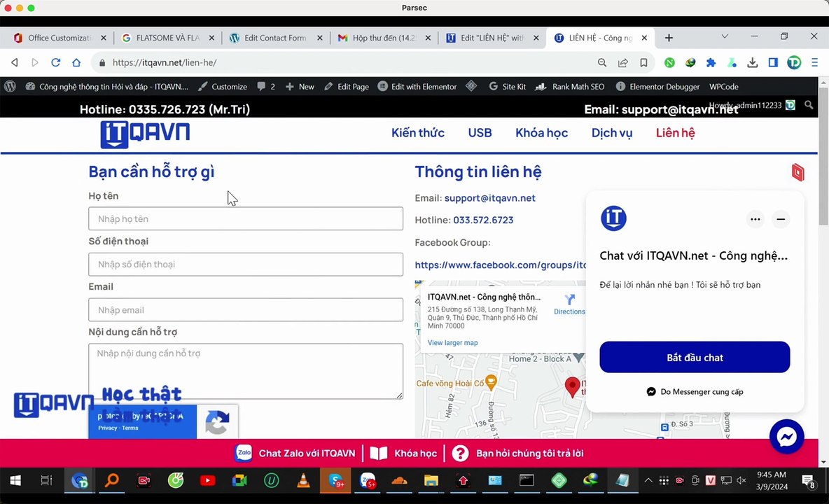Viewport: 829px width, 504px height.
Task: Focus the Nhập số điện thoại field
Action: click(246, 264)
